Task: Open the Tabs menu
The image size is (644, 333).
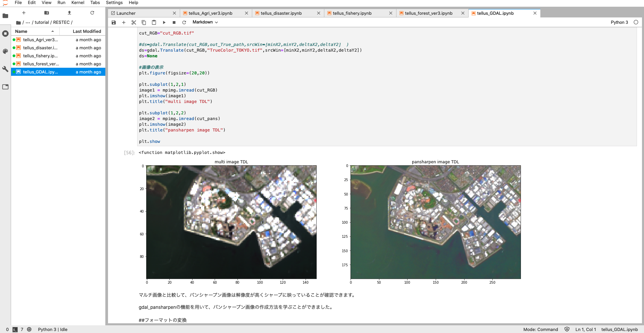Action: click(95, 3)
